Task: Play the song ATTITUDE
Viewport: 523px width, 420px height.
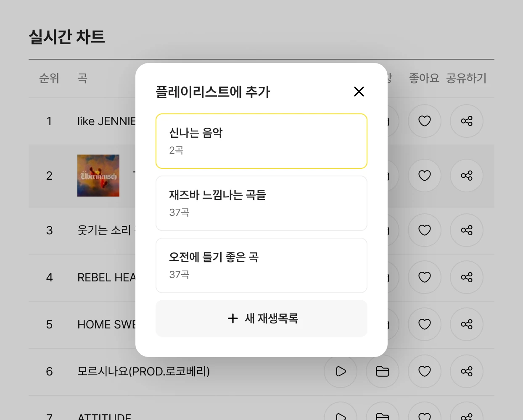Action: [x=341, y=417]
